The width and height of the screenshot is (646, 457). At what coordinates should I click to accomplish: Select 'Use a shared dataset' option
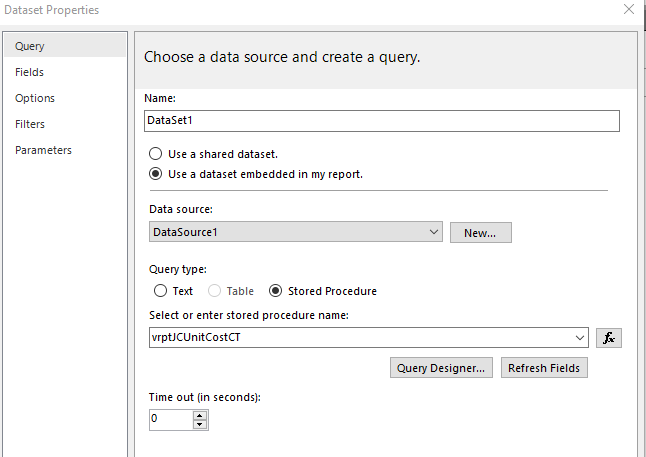[x=155, y=154]
